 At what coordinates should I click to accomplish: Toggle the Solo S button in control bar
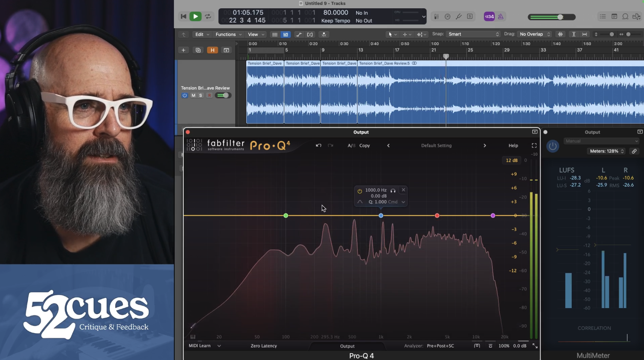coord(470,17)
